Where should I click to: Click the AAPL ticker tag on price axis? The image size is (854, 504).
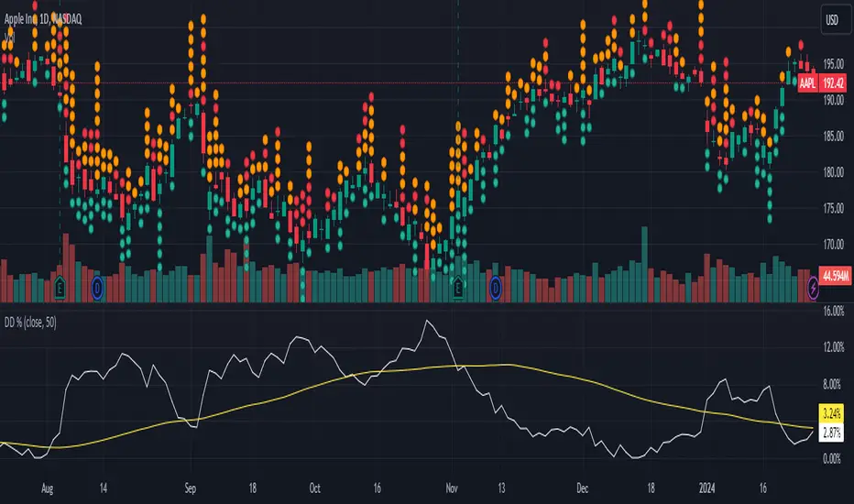807,83
